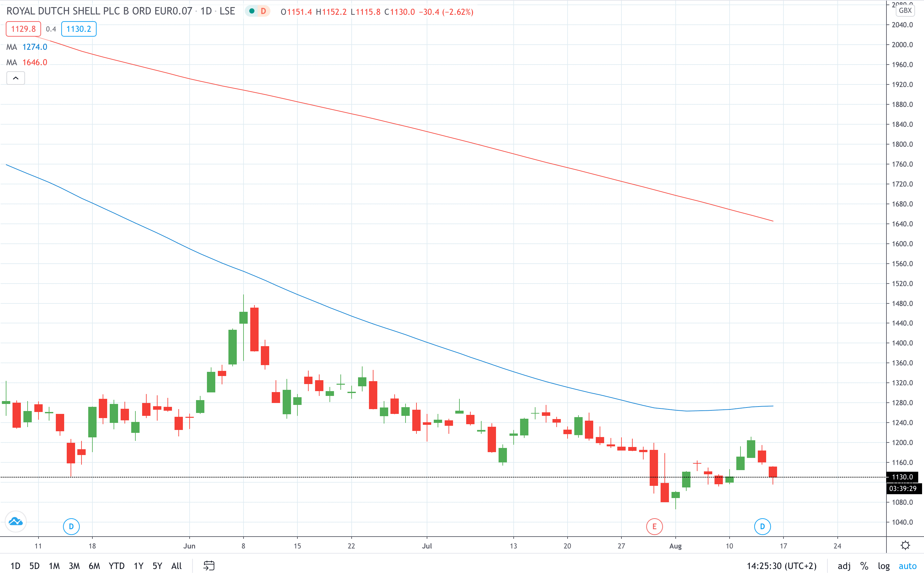Select the 5Y time range
Image resolution: width=924 pixels, height=578 pixels.
click(157, 566)
